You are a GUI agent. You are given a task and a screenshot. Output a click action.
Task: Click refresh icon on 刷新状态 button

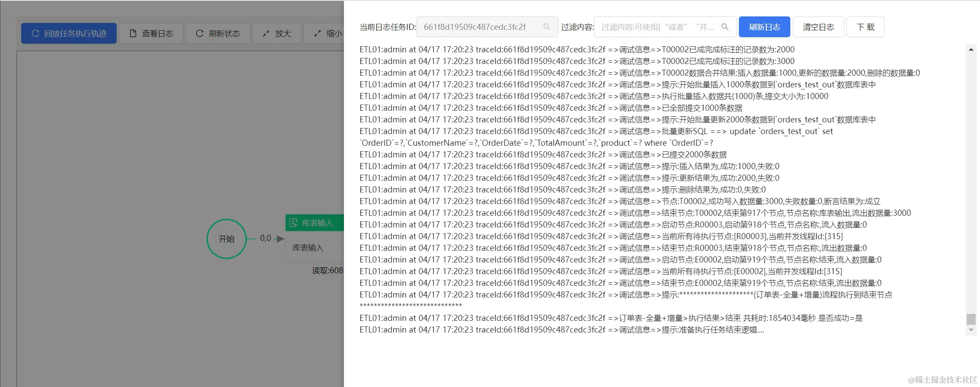point(200,33)
